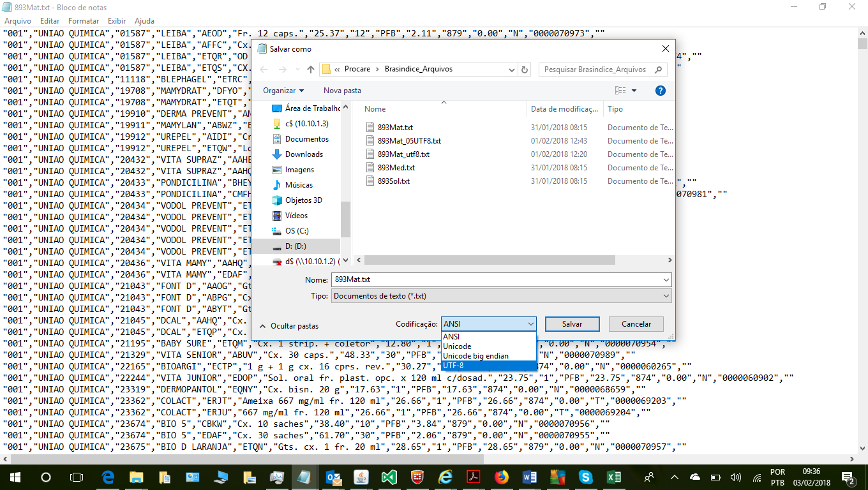Pick the Unicode encoding option
The image size is (868, 490).
pyautogui.click(x=489, y=346)
